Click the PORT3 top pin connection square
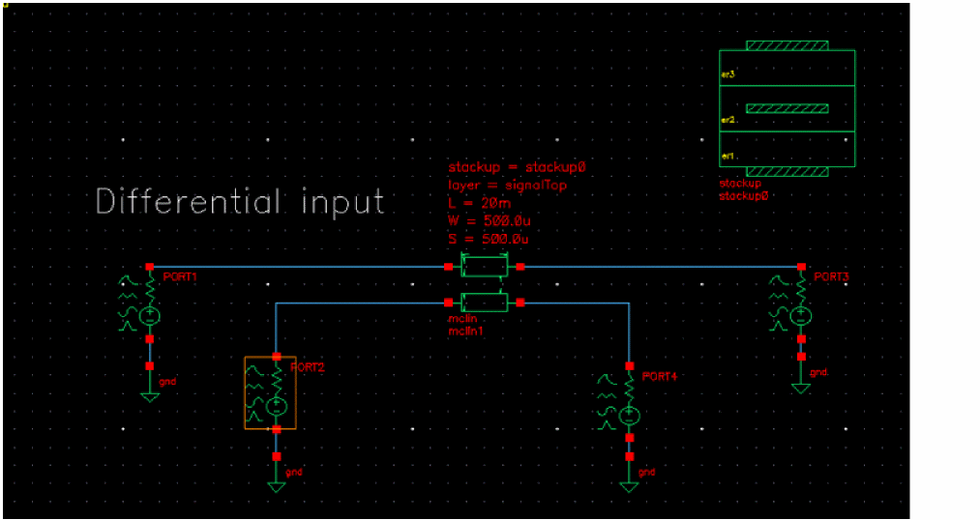This screenshot has width=980, height=520. click(x=801, y=267)
